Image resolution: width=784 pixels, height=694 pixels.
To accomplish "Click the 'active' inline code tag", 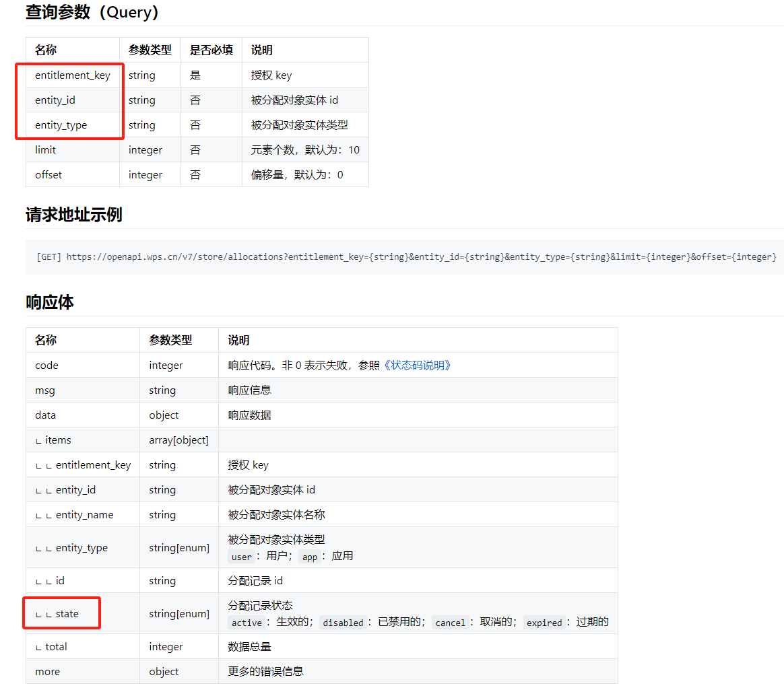I will [247, 623].
